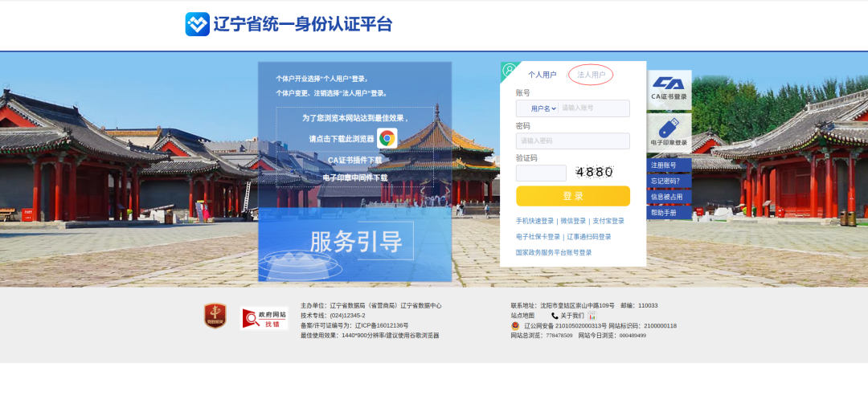Expand the 用户名 account type dropdown

pos(542,108)
